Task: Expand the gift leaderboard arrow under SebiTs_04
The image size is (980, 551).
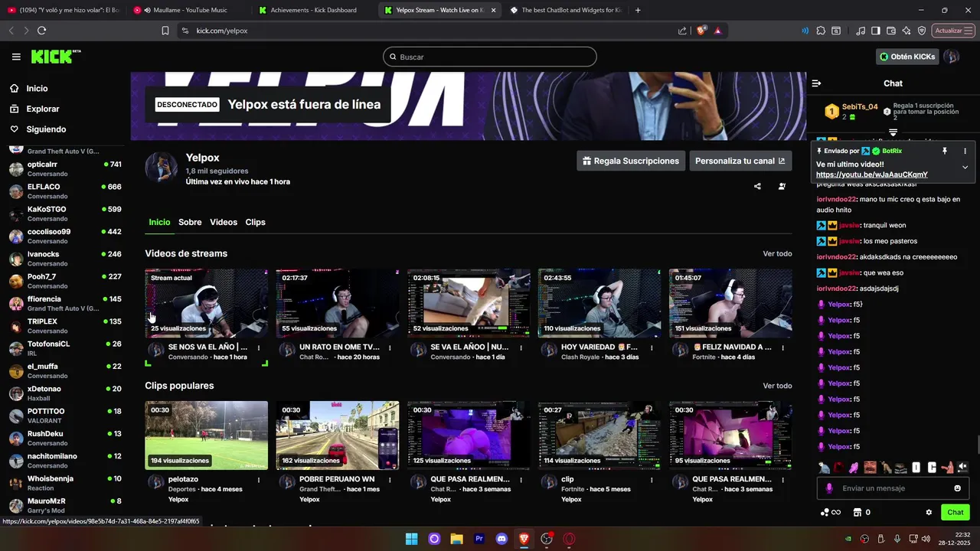Action: pos(893,133)
